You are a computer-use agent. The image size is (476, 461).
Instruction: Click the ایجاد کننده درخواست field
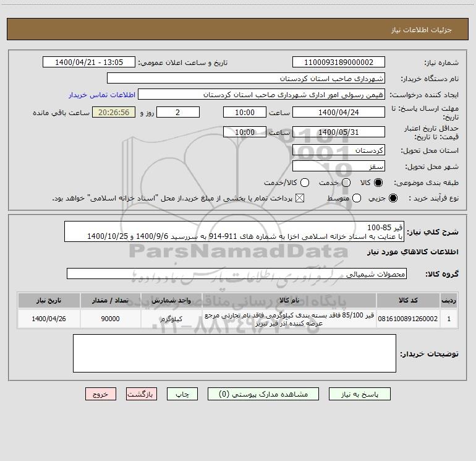(x=261, y=95)
